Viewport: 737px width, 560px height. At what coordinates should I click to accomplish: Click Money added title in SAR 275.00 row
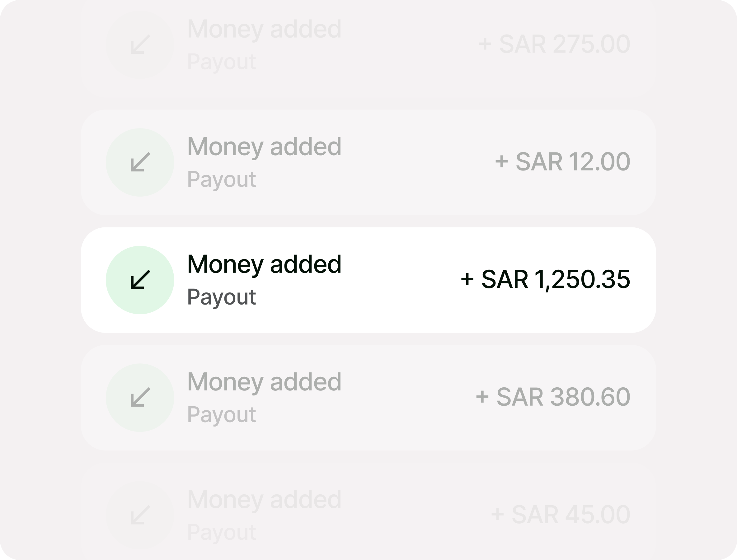coord(264,30)
